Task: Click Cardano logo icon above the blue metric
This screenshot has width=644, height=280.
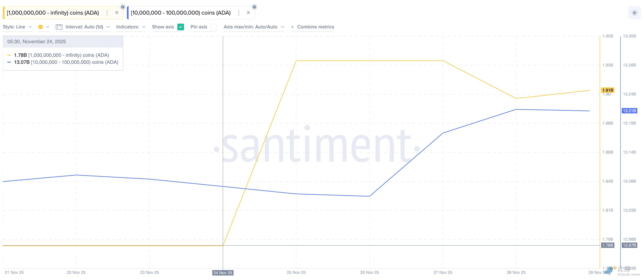Action: coord(254,7)
